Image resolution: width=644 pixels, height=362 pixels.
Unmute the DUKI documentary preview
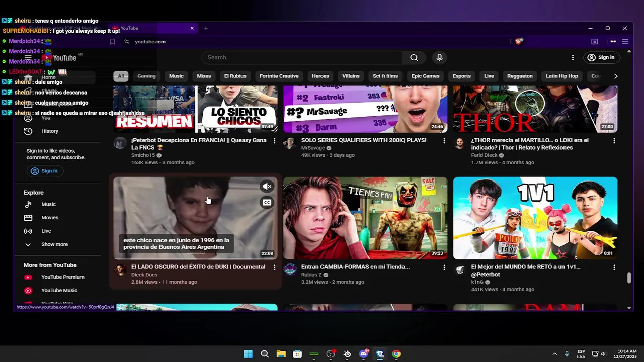[267, 187]
